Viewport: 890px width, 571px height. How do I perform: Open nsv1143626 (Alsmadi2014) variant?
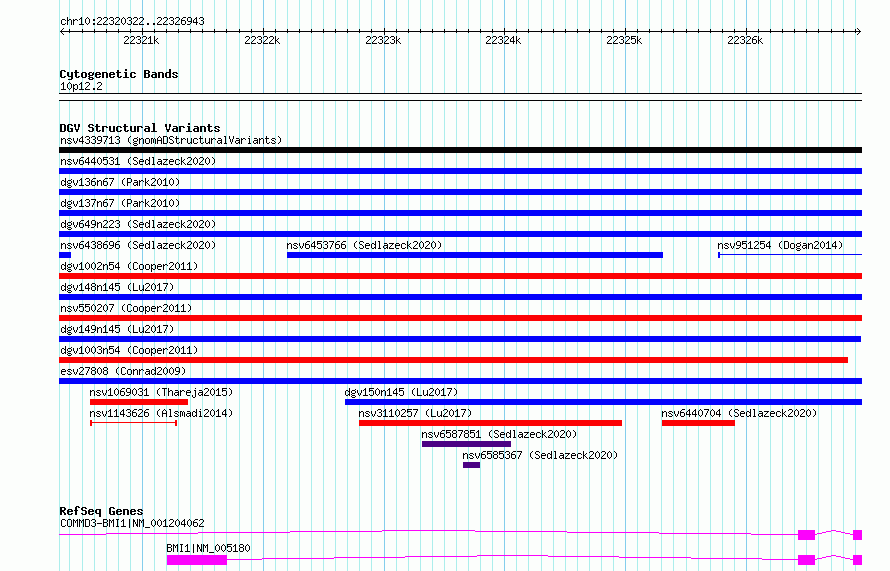[161, 413]
